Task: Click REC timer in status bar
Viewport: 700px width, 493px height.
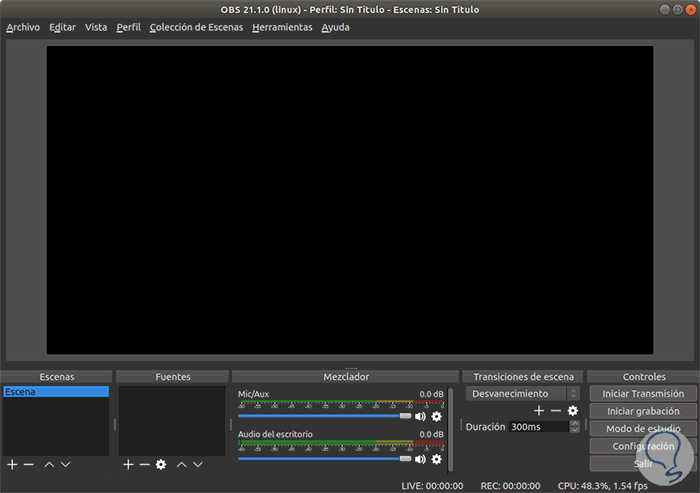Action: pos(510,486)
